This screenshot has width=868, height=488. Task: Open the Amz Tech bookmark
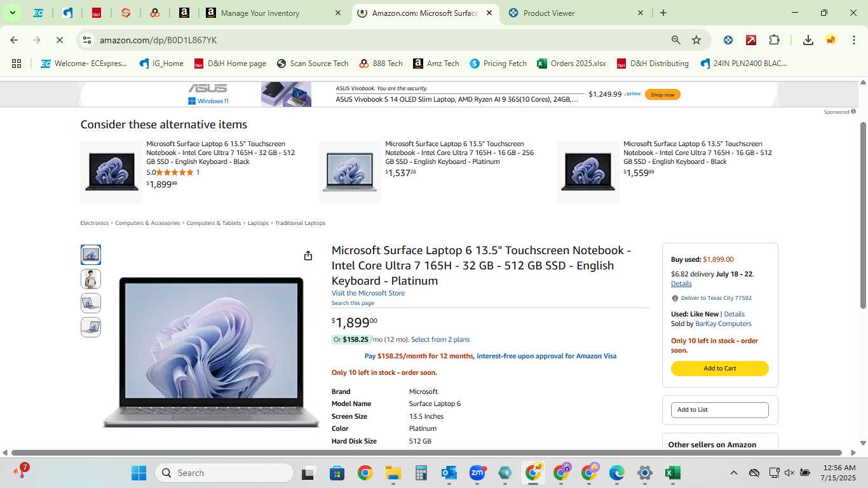(x=436, y=64)
